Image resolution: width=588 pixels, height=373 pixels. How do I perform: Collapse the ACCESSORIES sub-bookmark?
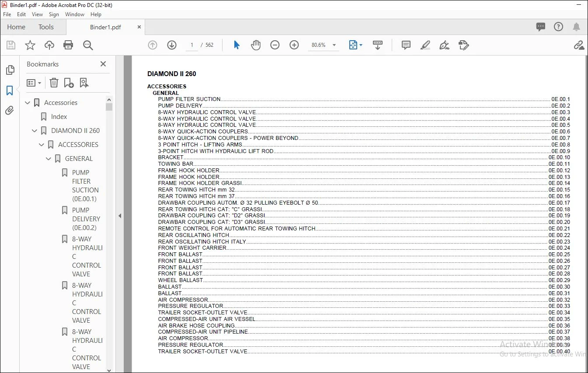coord(42,145)
